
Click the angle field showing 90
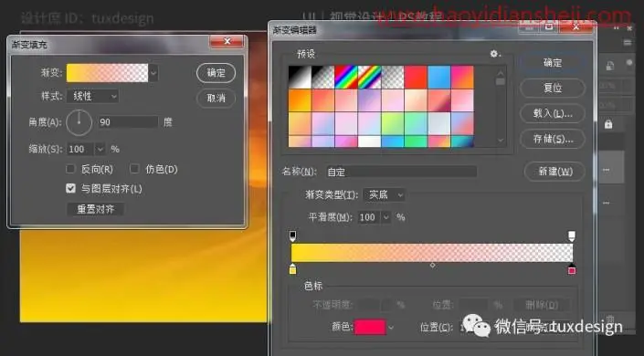(x=128, y=122)
